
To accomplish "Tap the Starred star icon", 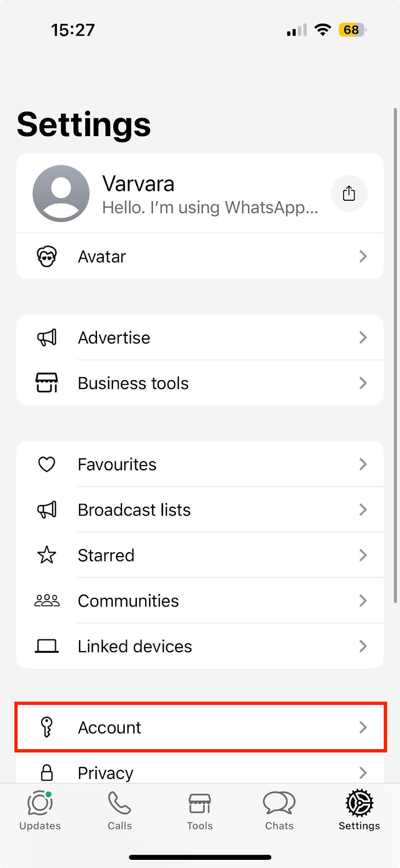I will coord(47,555).
